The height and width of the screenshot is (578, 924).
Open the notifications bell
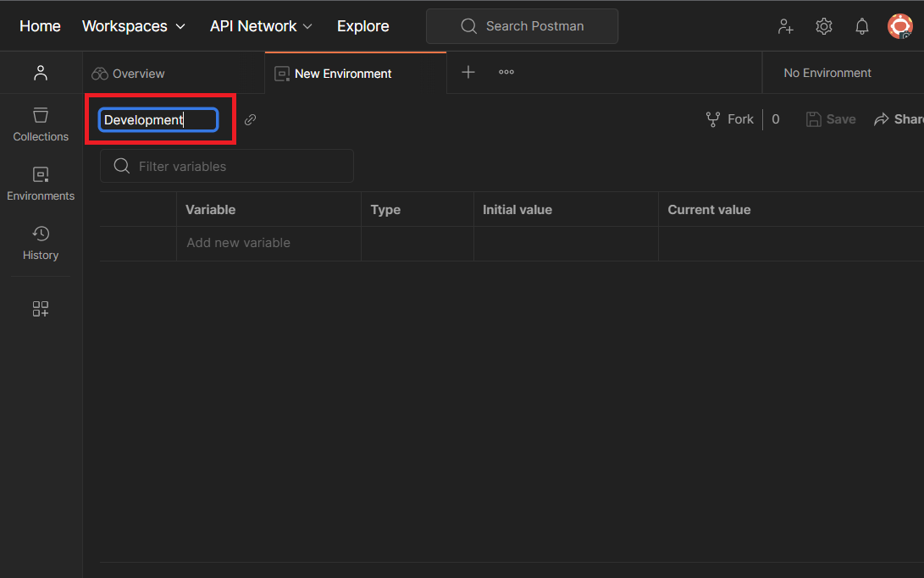coord(861,26)
